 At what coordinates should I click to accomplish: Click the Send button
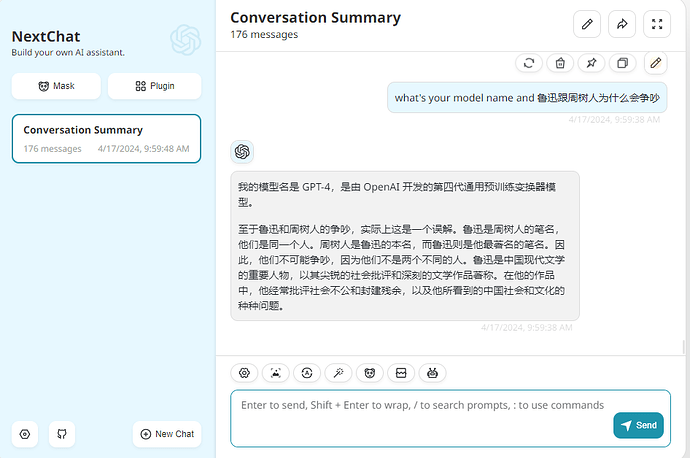tap(639, 425)
